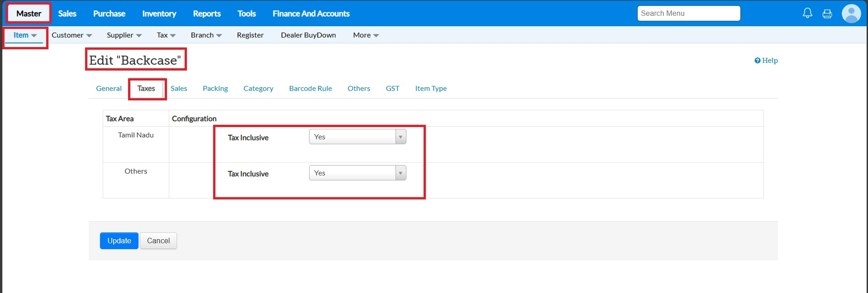Open the notifications bell icon
This screenshot has width=868, height=293.
(807, 13)
